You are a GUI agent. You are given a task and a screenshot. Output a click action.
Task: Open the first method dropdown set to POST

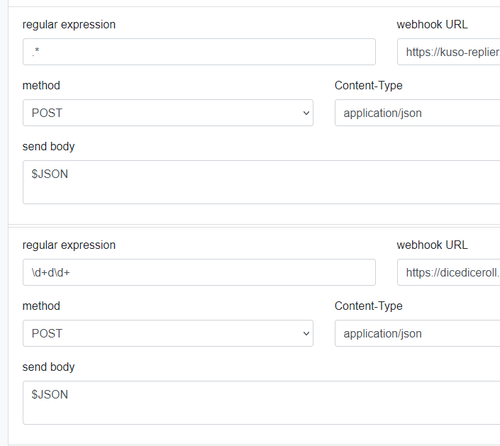click(168, 113)
